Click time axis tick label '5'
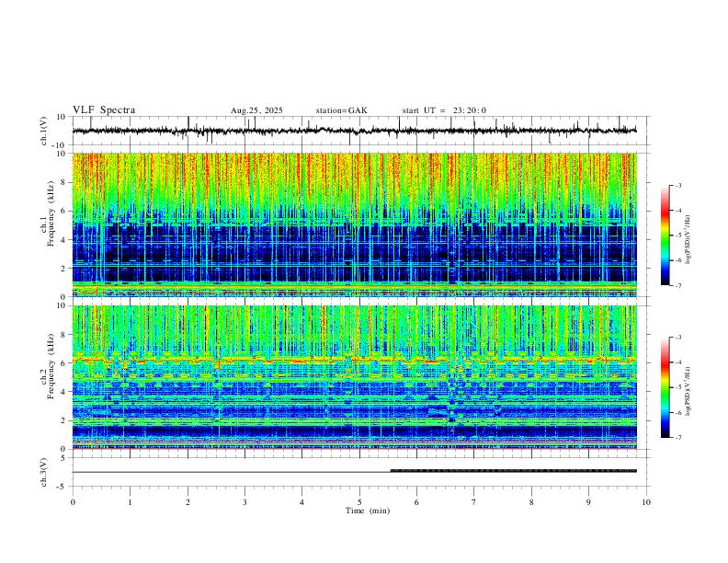 (x=359, y=502)
